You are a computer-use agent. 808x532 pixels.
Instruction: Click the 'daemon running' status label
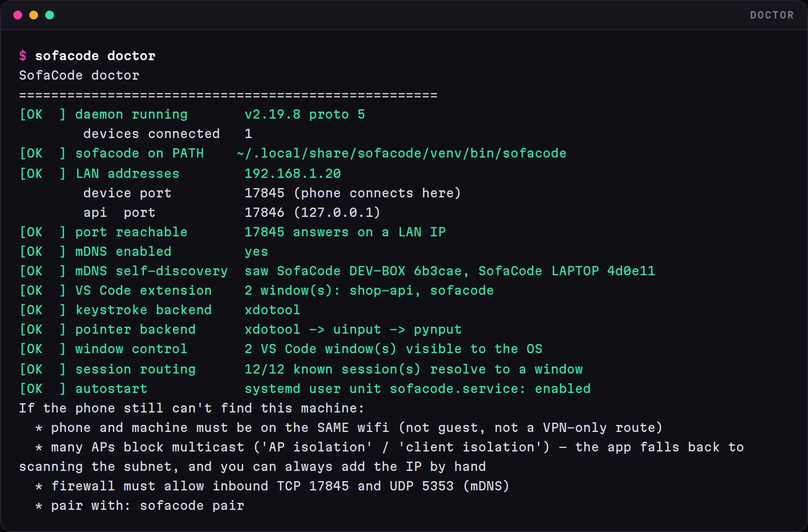coord(132,114)
